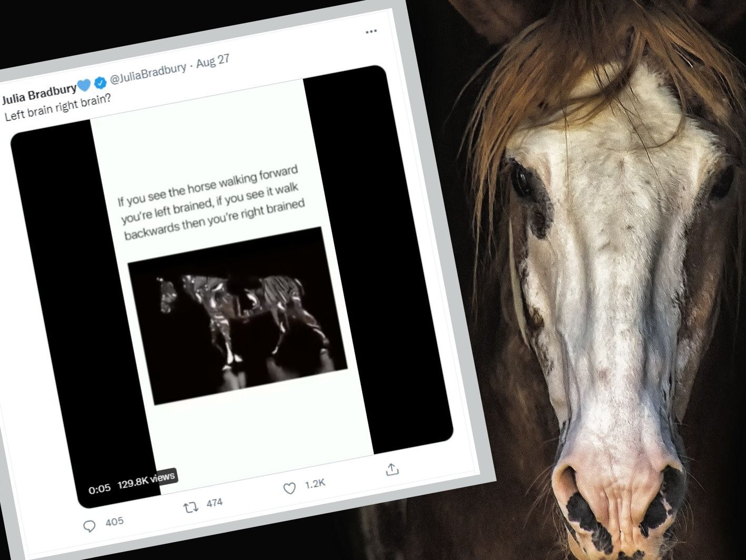Open the tweet's three-dot more options menu

(371, 31)
